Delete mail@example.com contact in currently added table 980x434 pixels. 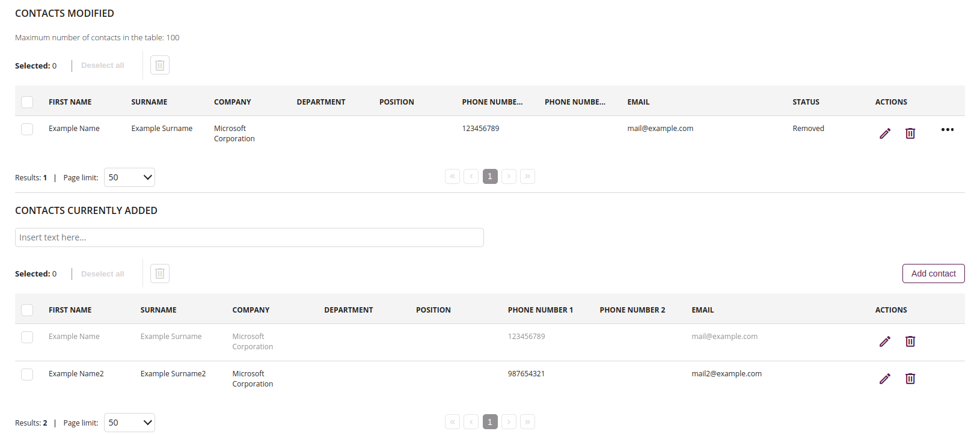point(910,341)
